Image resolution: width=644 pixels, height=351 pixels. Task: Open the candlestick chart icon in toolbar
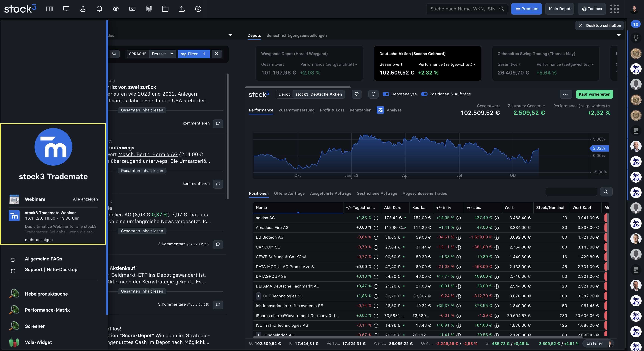(149, 9)
